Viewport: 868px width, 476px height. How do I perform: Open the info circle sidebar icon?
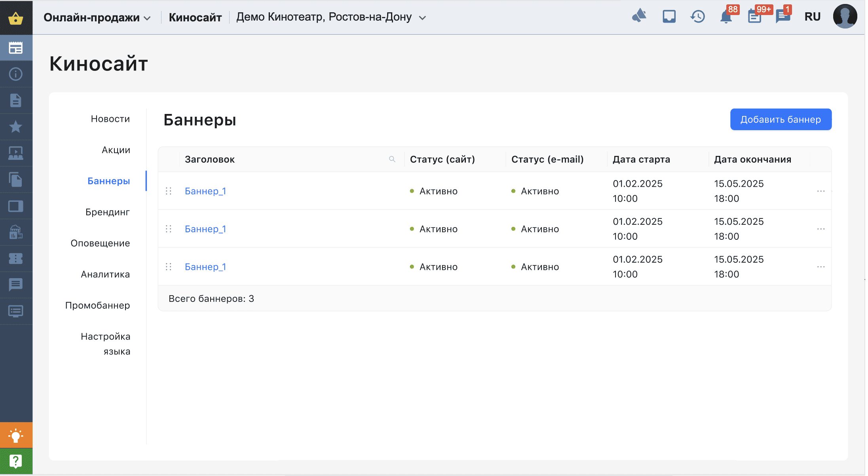click(16, 74)
